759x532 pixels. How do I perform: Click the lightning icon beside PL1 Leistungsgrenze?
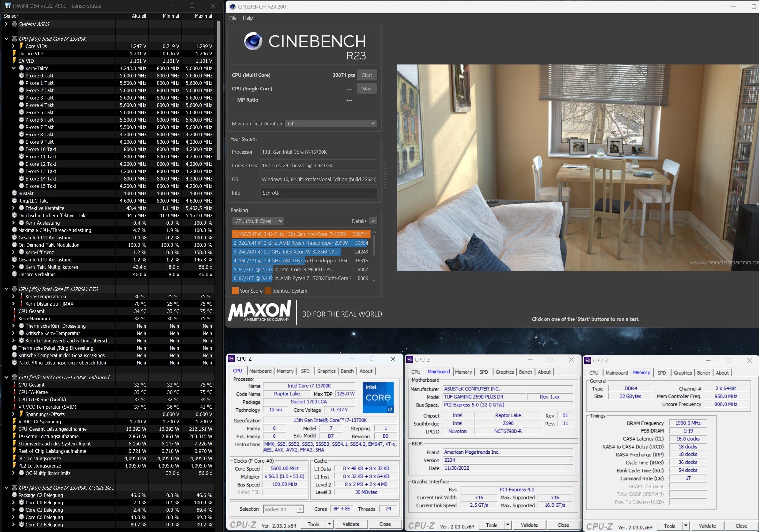point(14,458)
